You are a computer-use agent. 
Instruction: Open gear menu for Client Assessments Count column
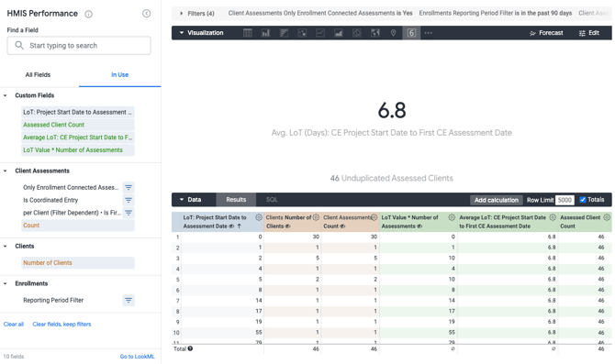point(375,217)
